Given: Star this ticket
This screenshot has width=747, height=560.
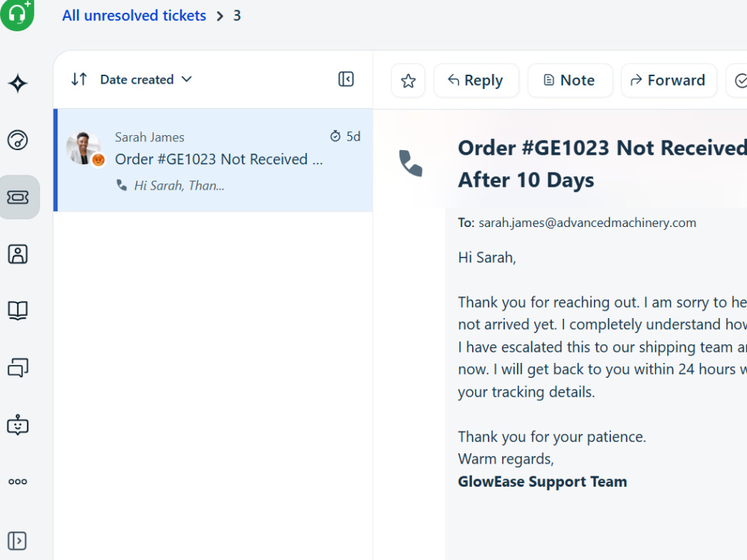Looking at the screenshot, I should point(408,81).
